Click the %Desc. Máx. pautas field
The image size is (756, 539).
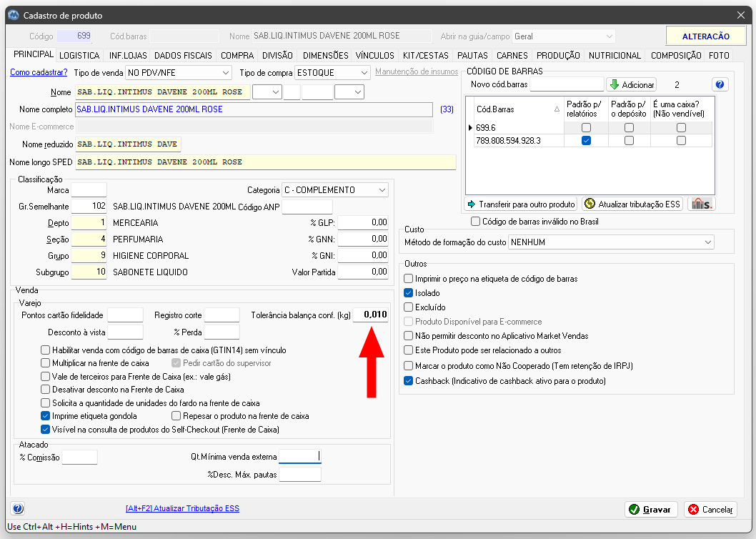pyautogui.click(x=300, y=475)
